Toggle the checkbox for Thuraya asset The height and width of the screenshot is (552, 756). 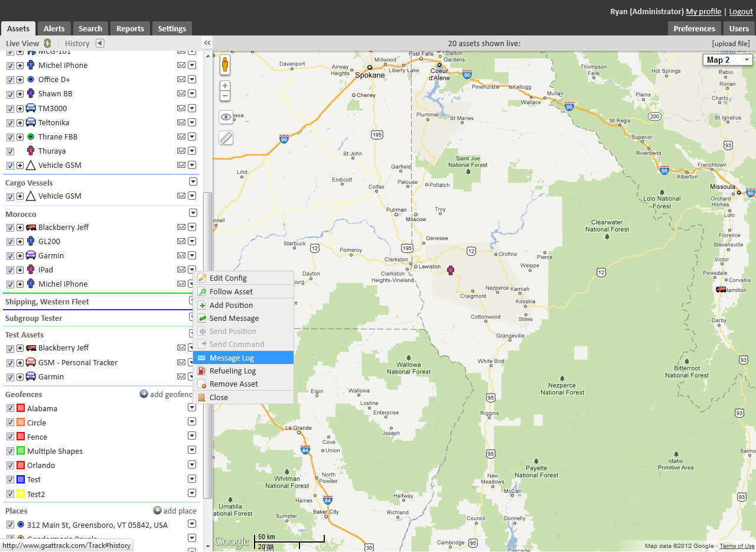10,151
